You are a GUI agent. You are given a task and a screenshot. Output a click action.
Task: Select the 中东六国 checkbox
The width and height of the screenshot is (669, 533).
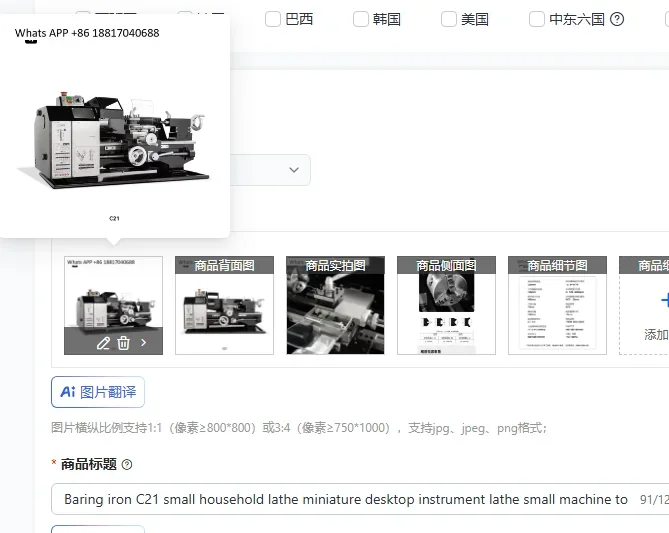537,19
